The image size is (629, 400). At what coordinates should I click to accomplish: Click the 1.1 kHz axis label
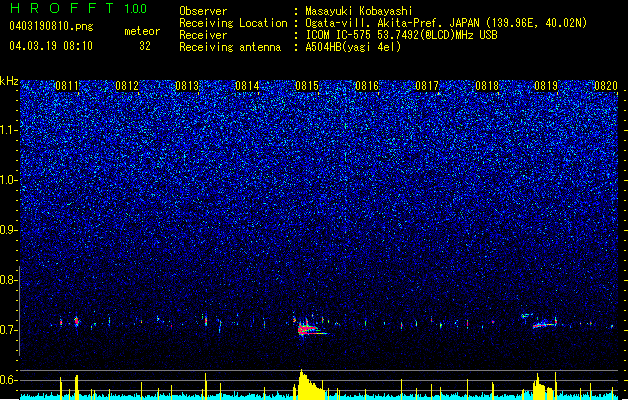tap(9, 130)
